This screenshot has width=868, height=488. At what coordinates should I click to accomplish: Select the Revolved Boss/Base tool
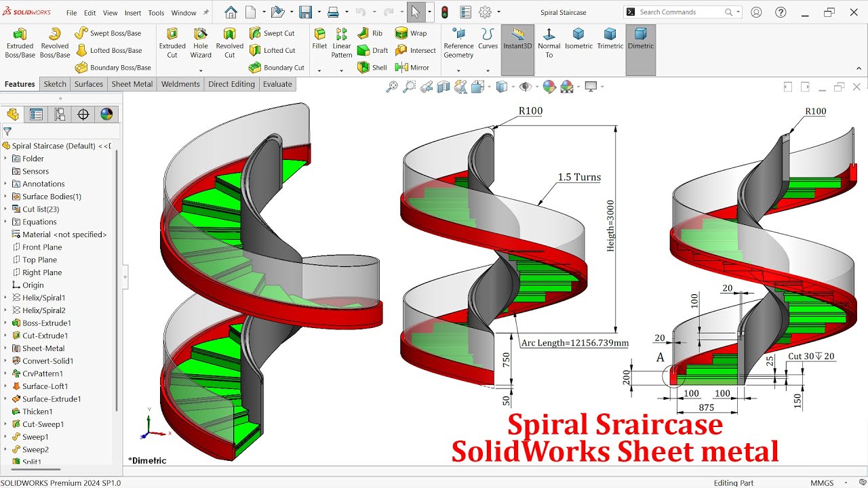(x=55, y=43)
